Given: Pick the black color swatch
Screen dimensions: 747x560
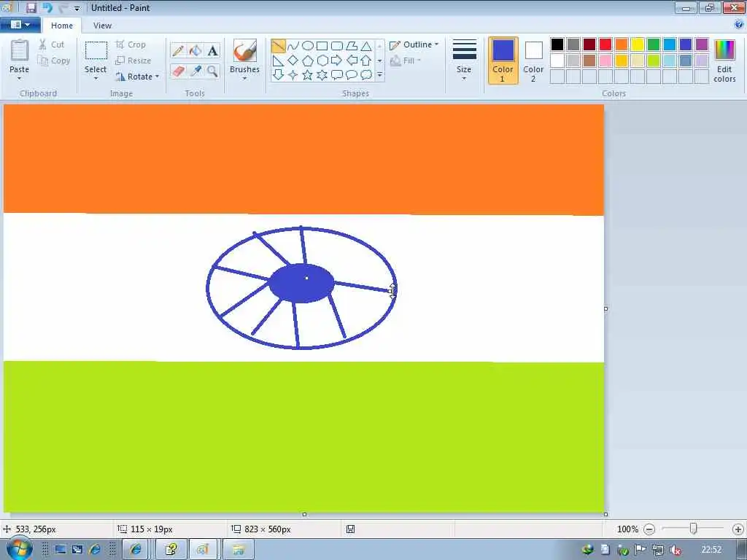Looking at the screenshot, I should (557, 44).
